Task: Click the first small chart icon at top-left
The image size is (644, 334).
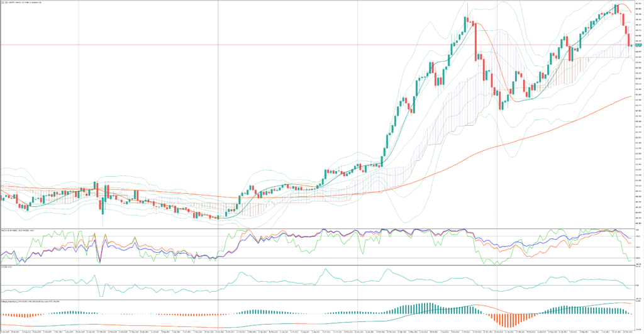Action: coord(2,3)
